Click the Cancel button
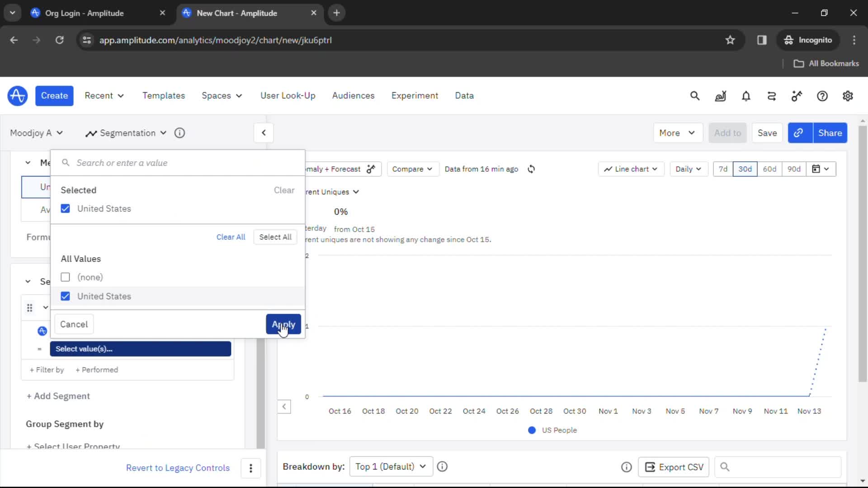Viewport: 868px width, 488px height. [x=74, y=324]
